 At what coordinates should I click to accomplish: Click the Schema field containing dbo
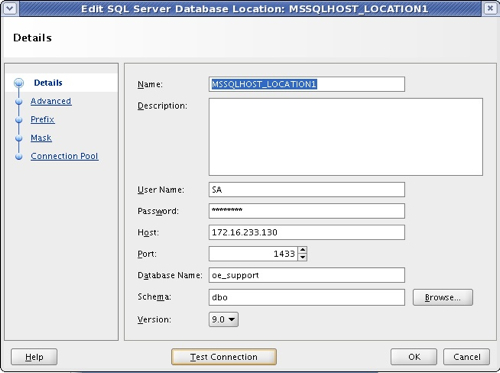(x=307, y=297)
